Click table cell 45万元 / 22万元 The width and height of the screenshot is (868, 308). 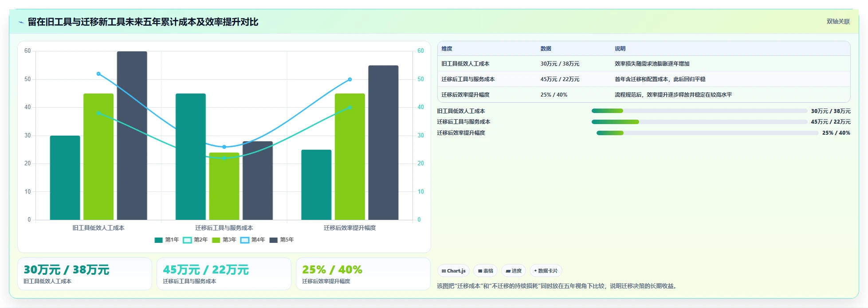tap(560, 79)
